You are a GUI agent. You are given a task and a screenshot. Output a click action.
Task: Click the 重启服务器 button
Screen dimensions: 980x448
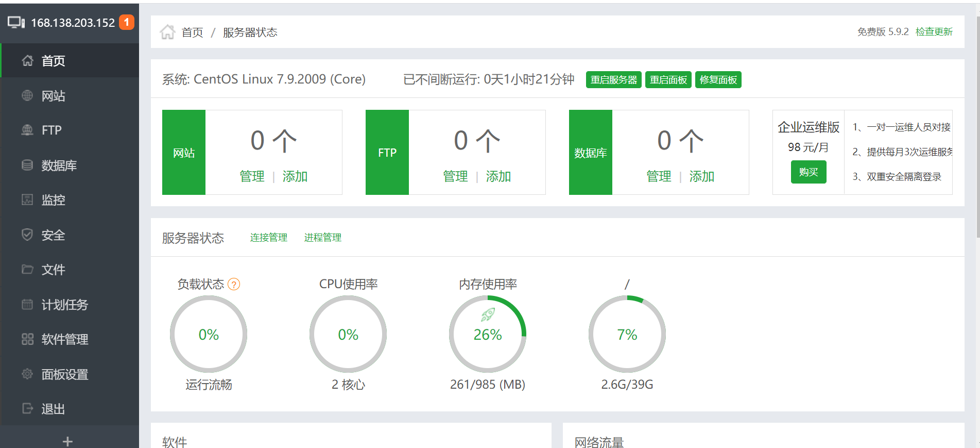613,80
